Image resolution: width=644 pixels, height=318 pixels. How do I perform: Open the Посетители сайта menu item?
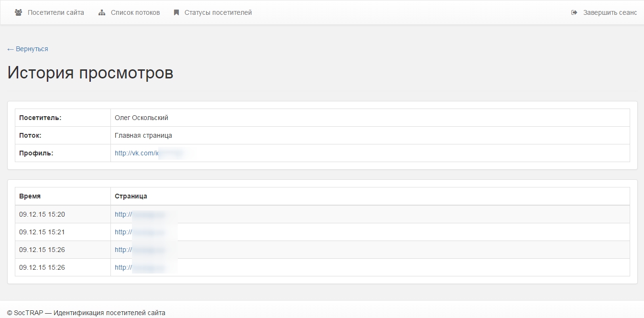(55, 12)
